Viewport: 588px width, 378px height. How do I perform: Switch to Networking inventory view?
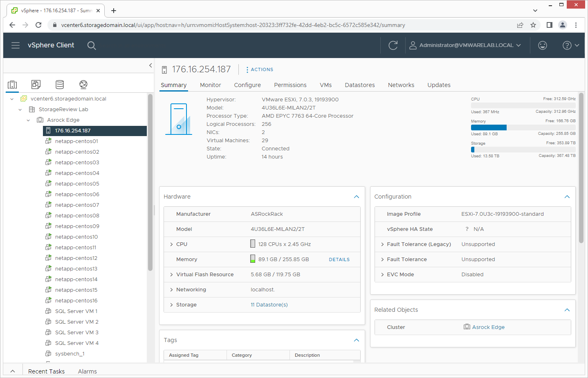click(83, 85)
